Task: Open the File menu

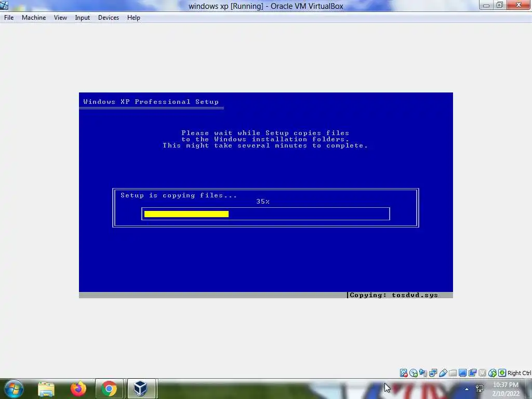Action: (9, 18)
